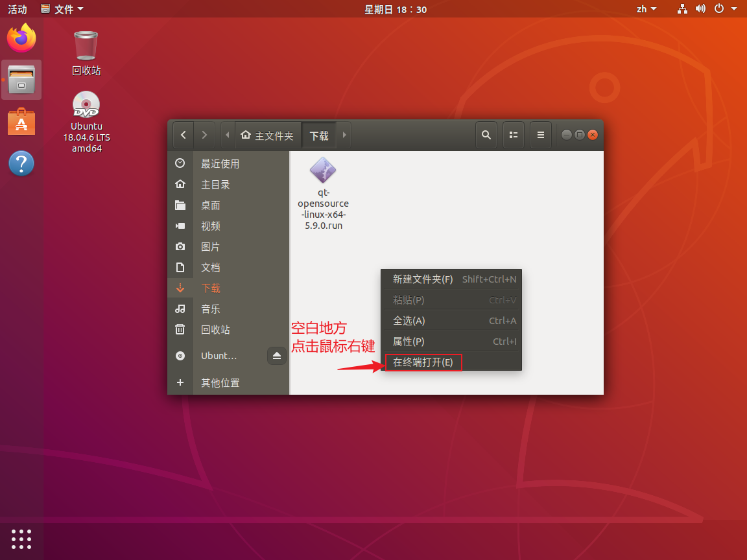Click the 主文件夹 breadcrumb segment
747x560 pixels.
point(267,135)
